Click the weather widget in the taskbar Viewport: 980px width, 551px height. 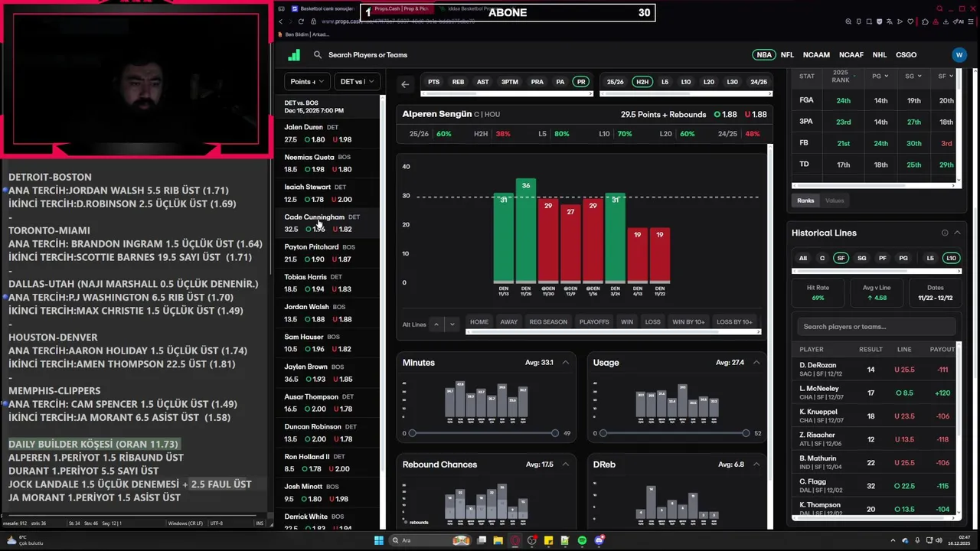click(24, 540)
